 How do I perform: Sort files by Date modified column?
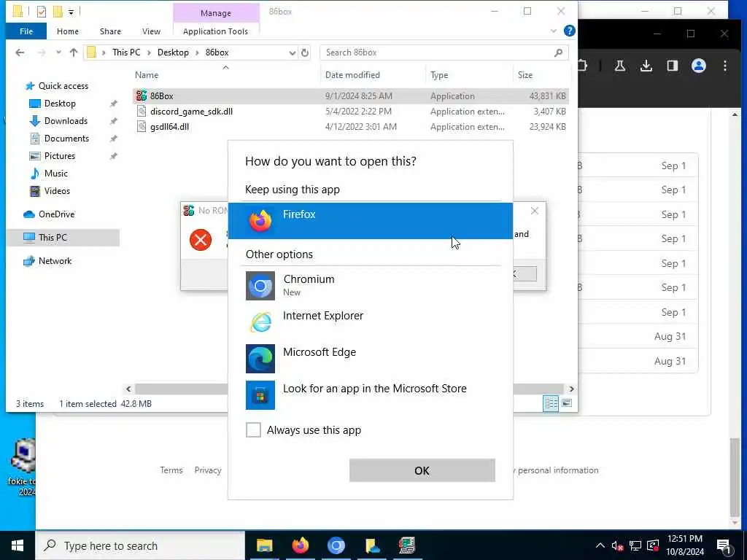coord(352,75)
